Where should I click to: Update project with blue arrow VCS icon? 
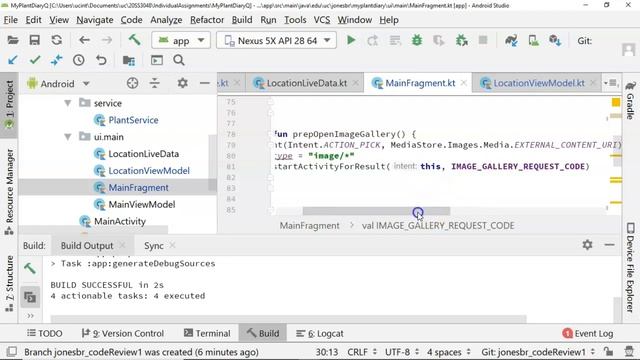(x=13, y=60)
